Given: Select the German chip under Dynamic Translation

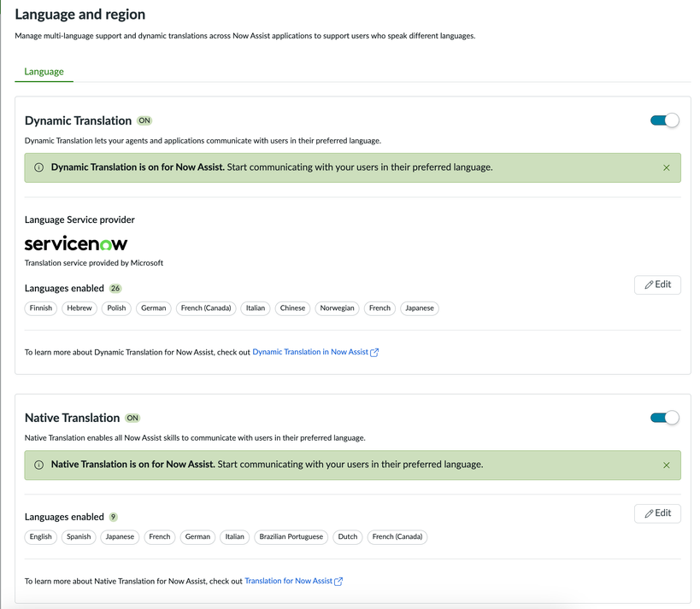Looking at the screenshot, I should pos(154,308).
